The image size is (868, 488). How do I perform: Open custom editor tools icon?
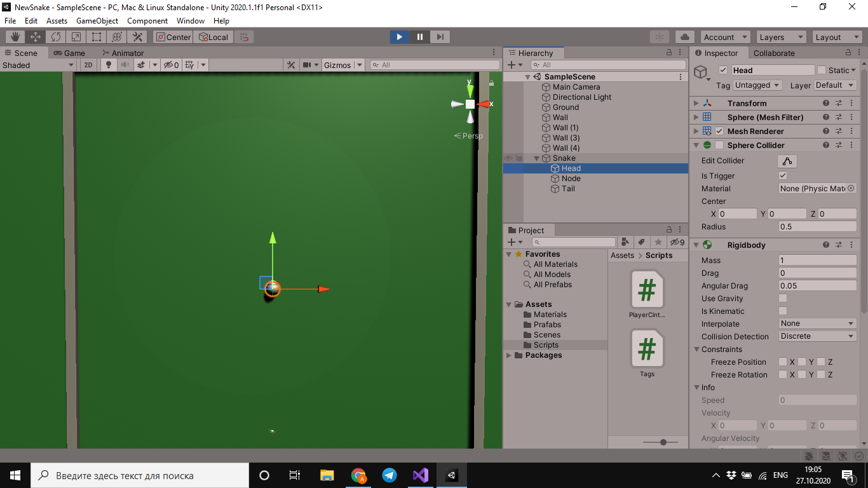coord(137,37)
